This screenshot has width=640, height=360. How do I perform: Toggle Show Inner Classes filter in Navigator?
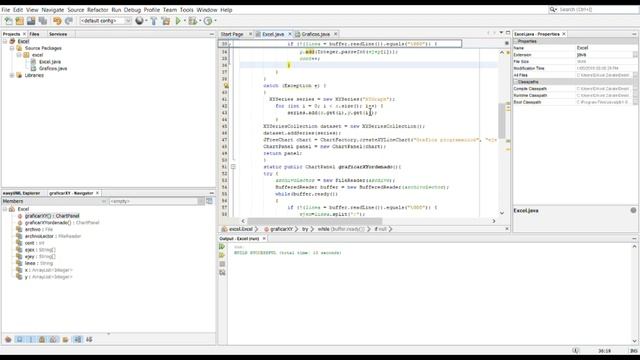click(53, 340)
